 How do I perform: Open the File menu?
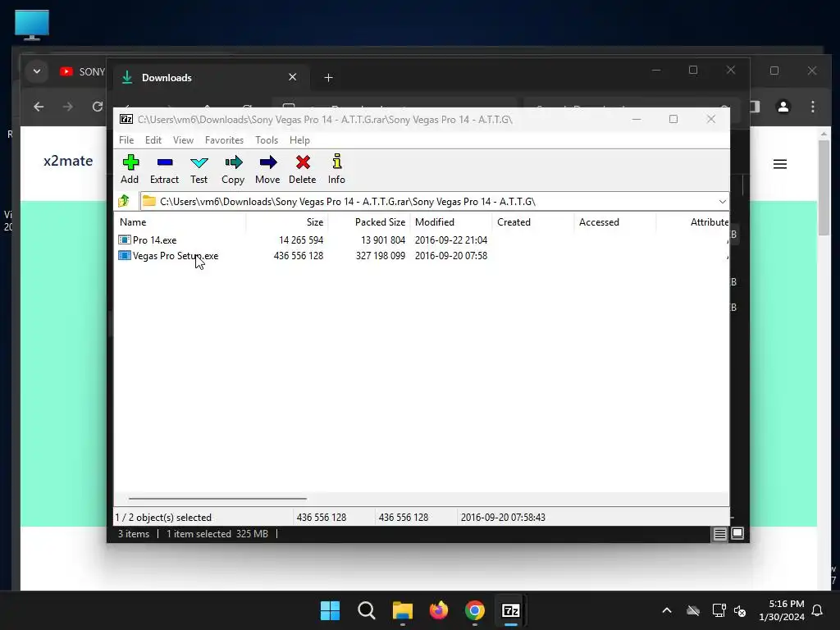click(126, 139)
